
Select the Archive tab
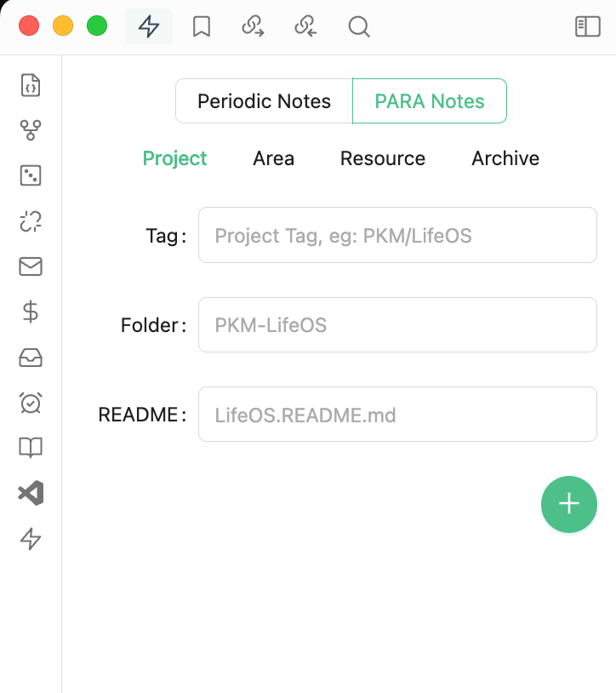pyautogui.click(x=505, y=158)
